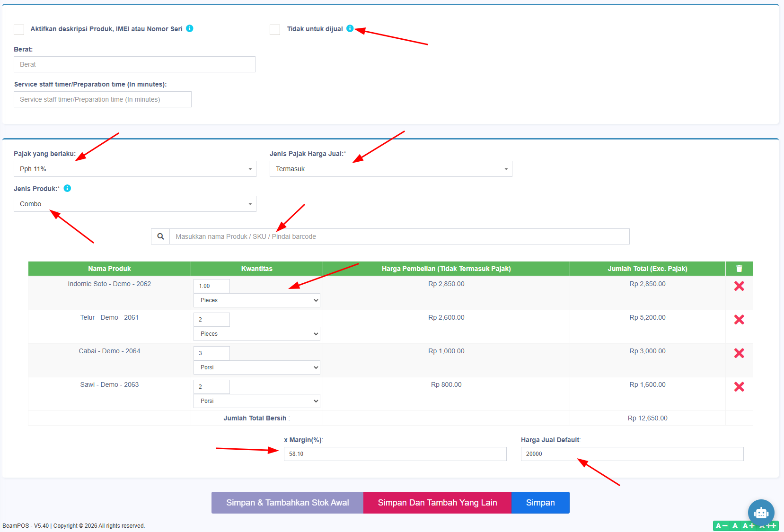The height and width of the screenshot is (532, 784).
Task: Focus the Berat weight input field
Action: click(x=134, y=64)
